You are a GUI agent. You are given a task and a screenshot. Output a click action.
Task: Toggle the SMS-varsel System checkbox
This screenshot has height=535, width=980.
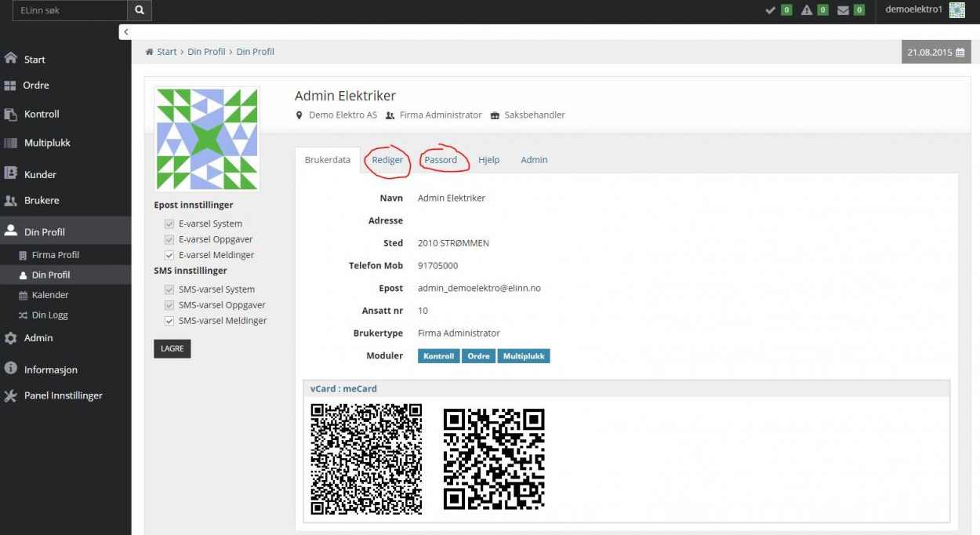coord(169,290)
